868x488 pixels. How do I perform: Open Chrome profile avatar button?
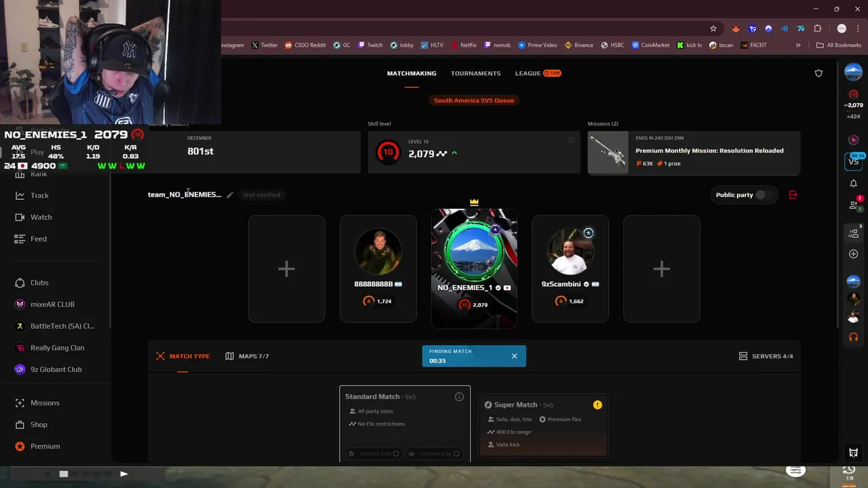pyautogui.click(x=842, y=28)
